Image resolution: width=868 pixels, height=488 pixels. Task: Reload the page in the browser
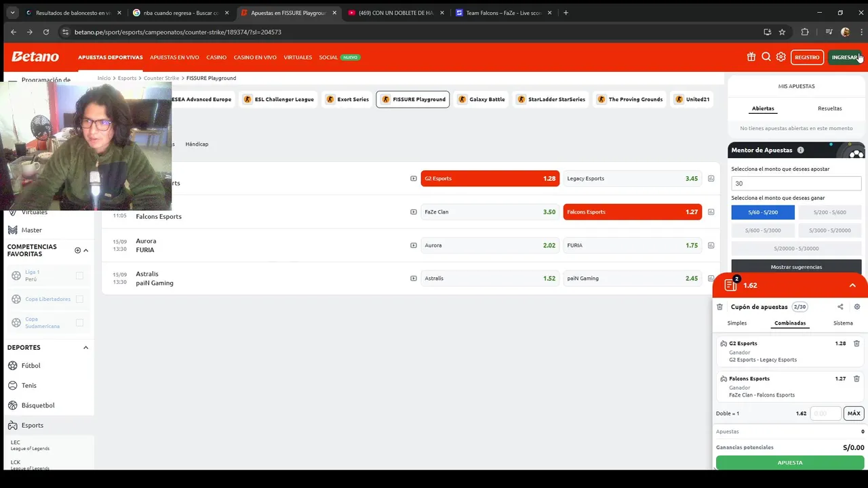[46, 32]
